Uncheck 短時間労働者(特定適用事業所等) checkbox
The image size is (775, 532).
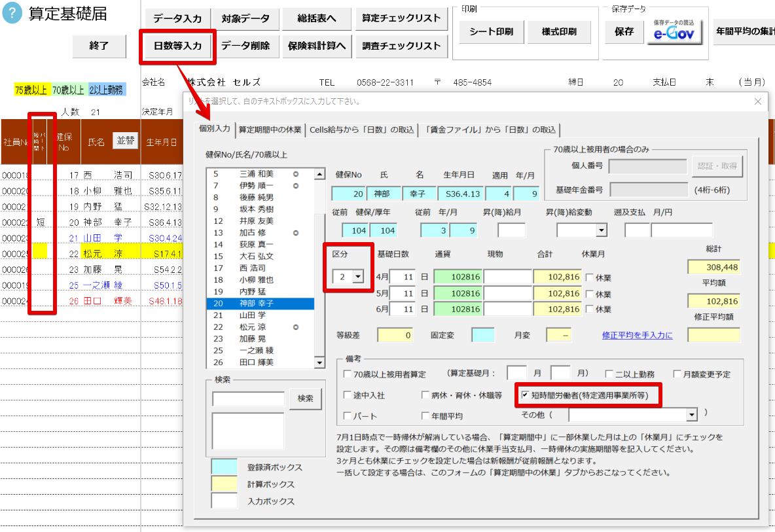click(525, 395)
